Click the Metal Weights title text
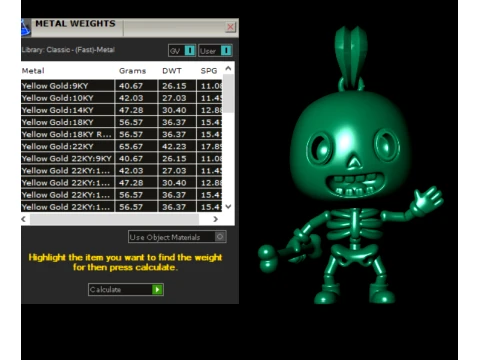The height and width of the screenshot is (360, 480). (75, 24)
